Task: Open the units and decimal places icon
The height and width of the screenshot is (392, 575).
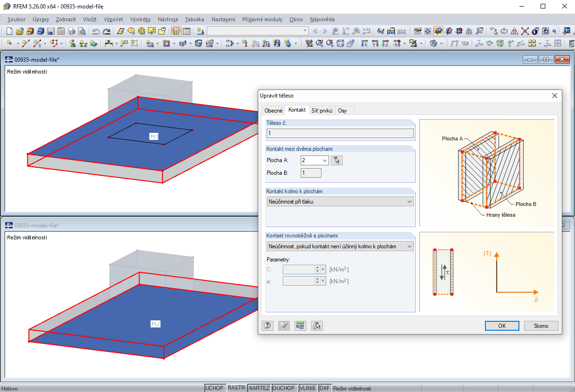Action: point(300,325)
